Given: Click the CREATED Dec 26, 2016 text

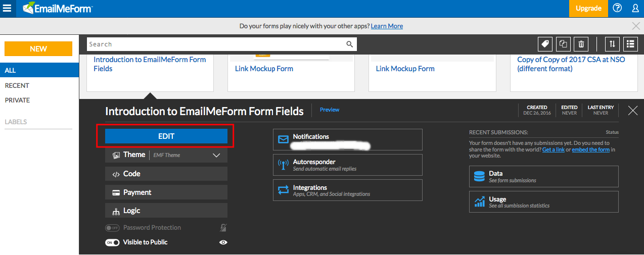Looking at the screenshot, I should tap(537, 110).
